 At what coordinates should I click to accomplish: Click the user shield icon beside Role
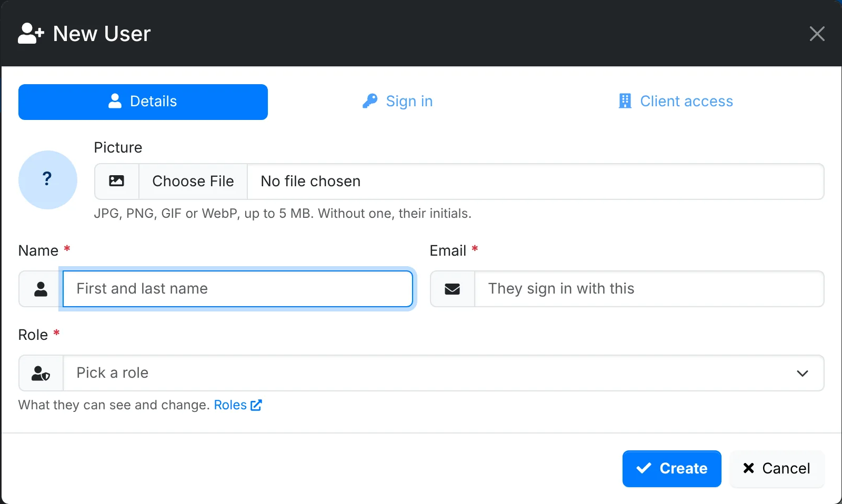[x=41, y=373]
